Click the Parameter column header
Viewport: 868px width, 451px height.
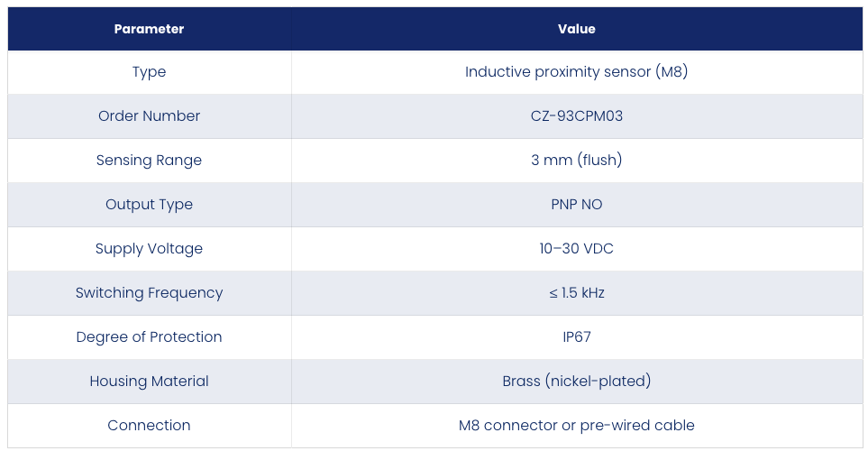pos(149,29)
